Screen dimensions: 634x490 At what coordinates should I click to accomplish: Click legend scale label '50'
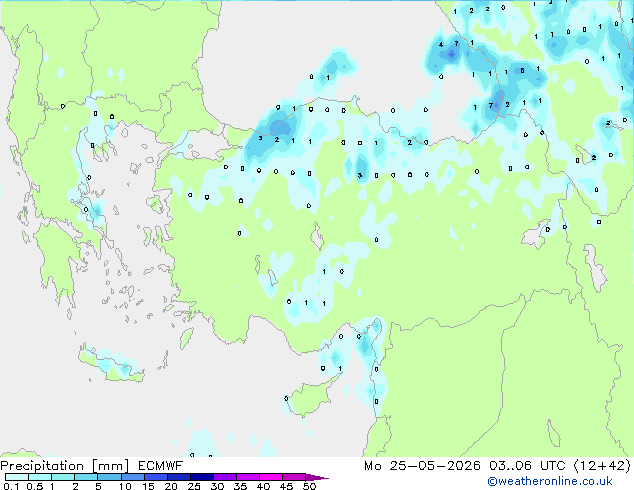pyautogui.click(x=309, y=486)
